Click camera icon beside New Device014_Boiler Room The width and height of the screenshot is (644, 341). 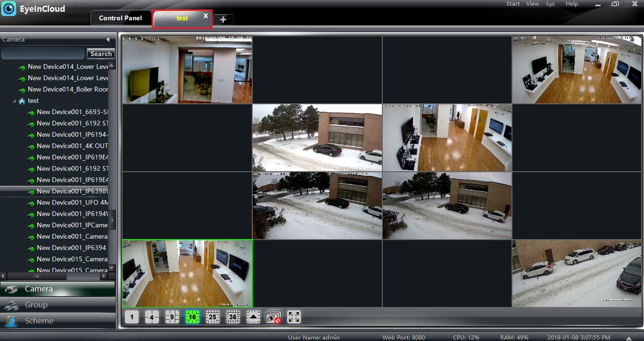pyautogui.click(x=22, y=90)
